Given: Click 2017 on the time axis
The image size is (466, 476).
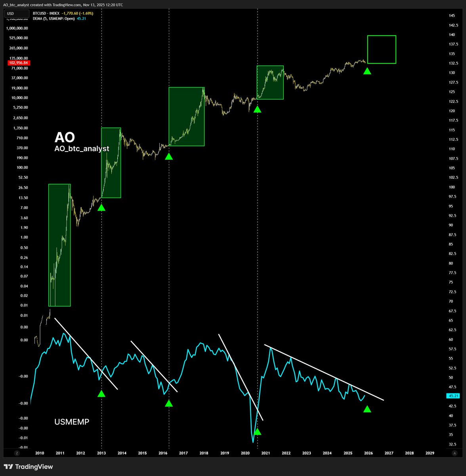Looking at the screenshot, I should [183, 453].
